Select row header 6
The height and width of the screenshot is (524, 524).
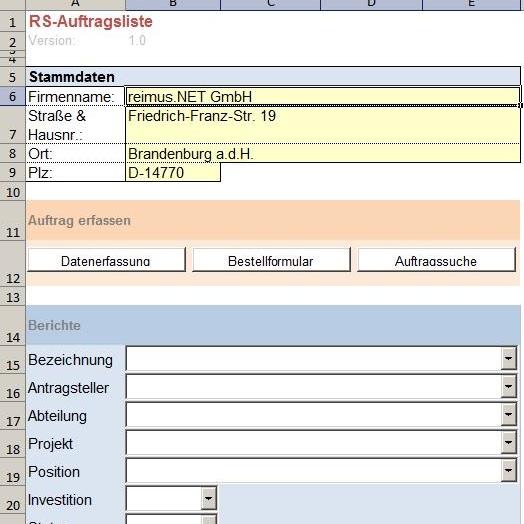coord(12,97)
